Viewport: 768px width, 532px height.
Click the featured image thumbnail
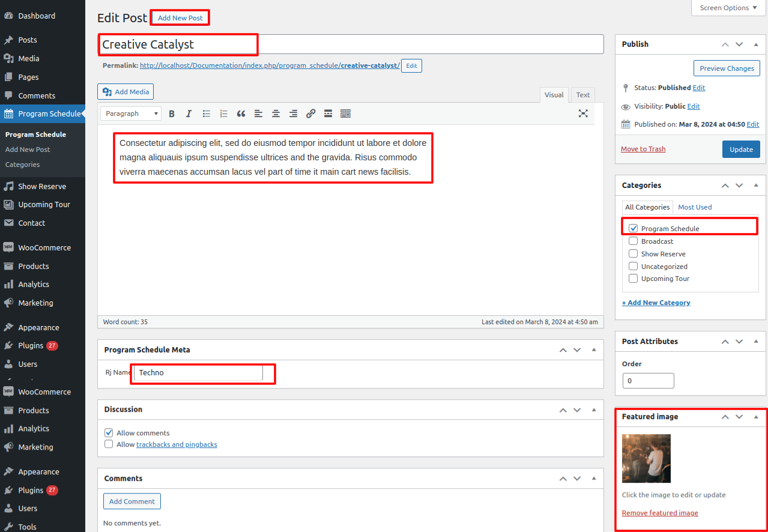pos(646,458)
